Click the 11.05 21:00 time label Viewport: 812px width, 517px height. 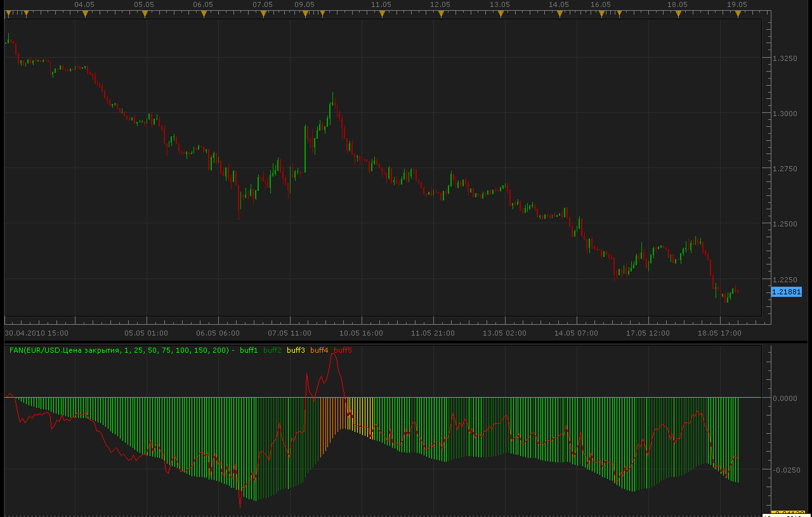click(433, 332)
